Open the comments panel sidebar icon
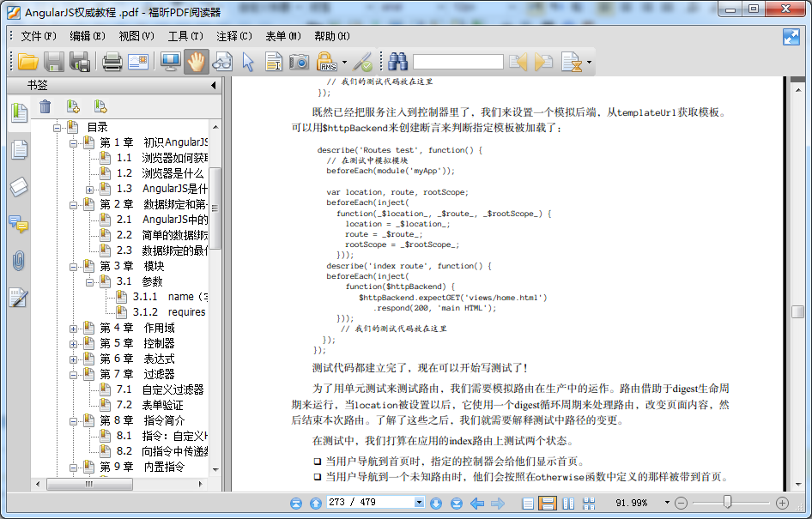The height and width of the screenshot is (519, 812). point(19,225)
